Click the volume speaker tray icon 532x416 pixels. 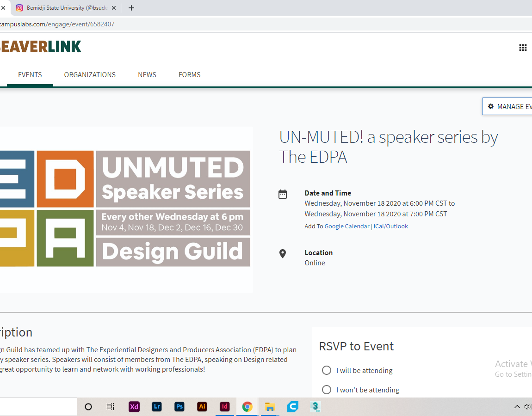(x=527, y=407)
